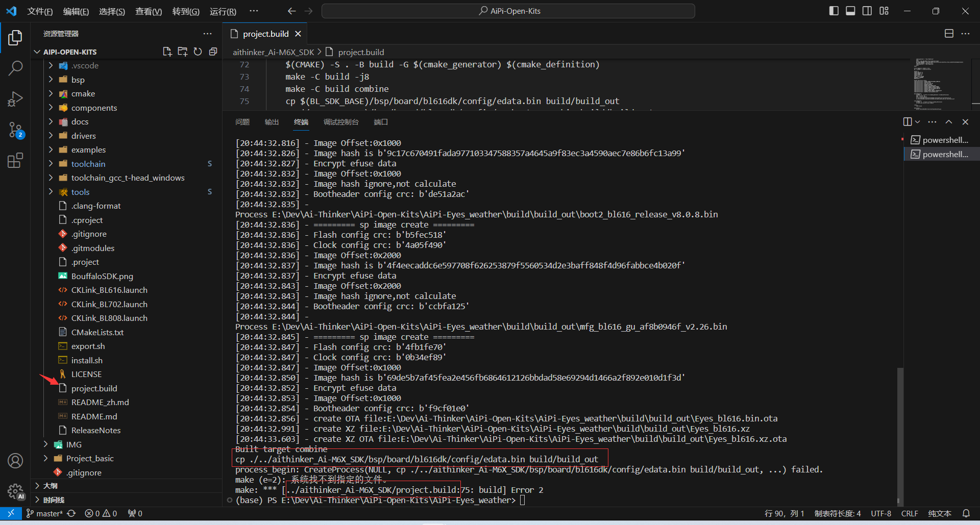Open the 查看(V) menu
Image resolution: width=980 pixels, height=525 pixels.
[x=149, y=11]
